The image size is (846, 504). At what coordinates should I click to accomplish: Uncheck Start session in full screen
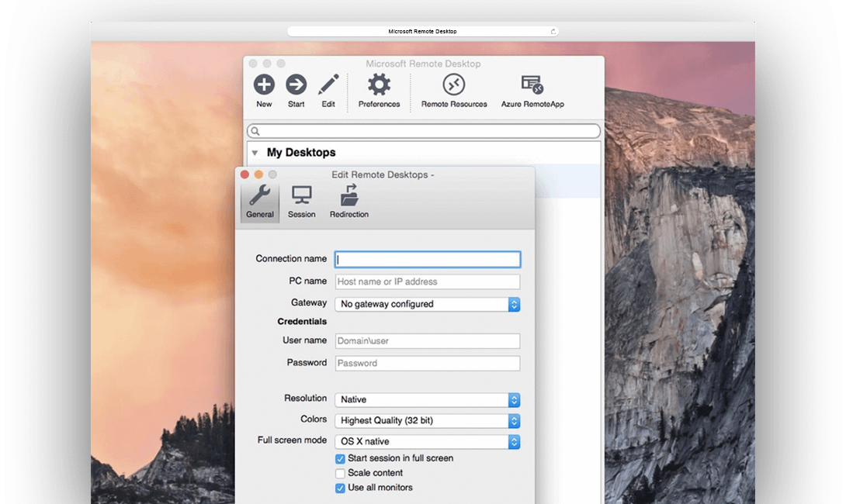click(340, 459)
